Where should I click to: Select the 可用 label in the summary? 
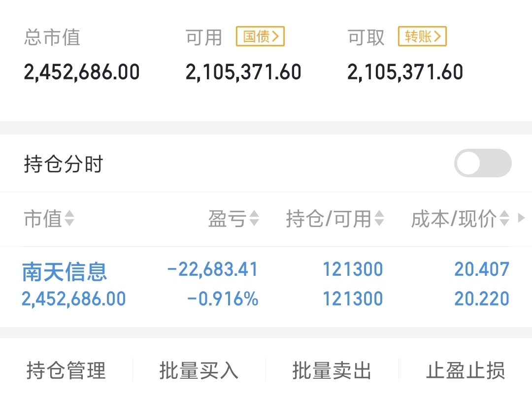coord(204,37)
